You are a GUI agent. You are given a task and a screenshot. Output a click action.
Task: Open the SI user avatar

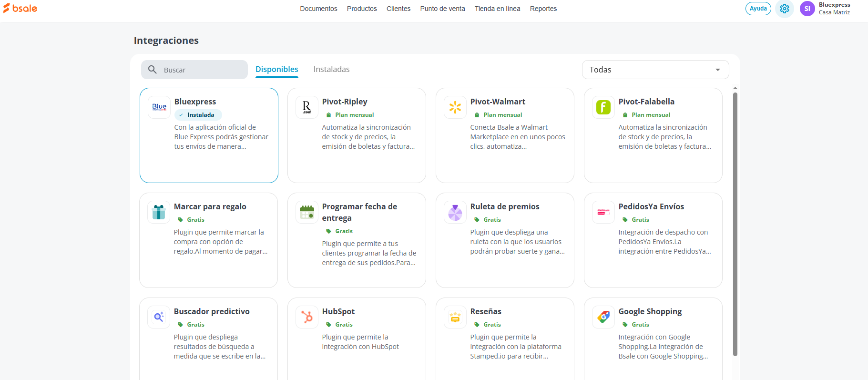click(807, 9)
